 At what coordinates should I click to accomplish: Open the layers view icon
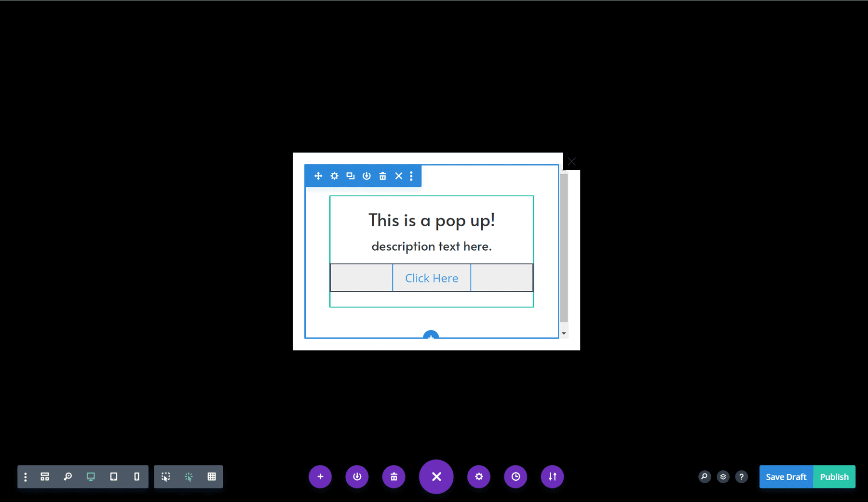[x=723, y=476]
